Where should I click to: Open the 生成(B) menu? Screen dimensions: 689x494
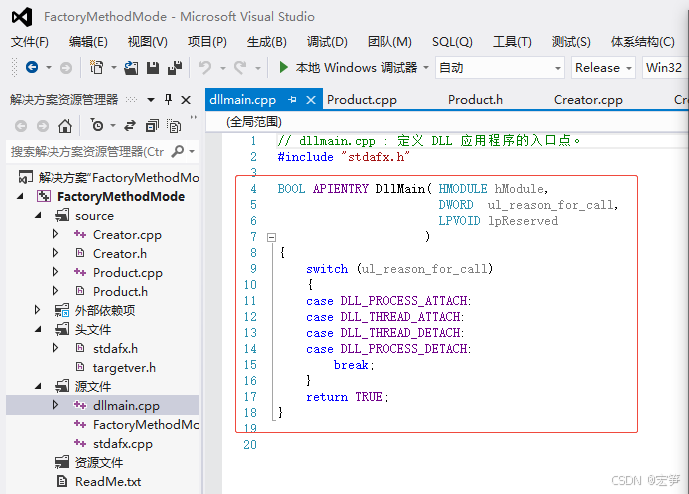(x=266, y=42)
